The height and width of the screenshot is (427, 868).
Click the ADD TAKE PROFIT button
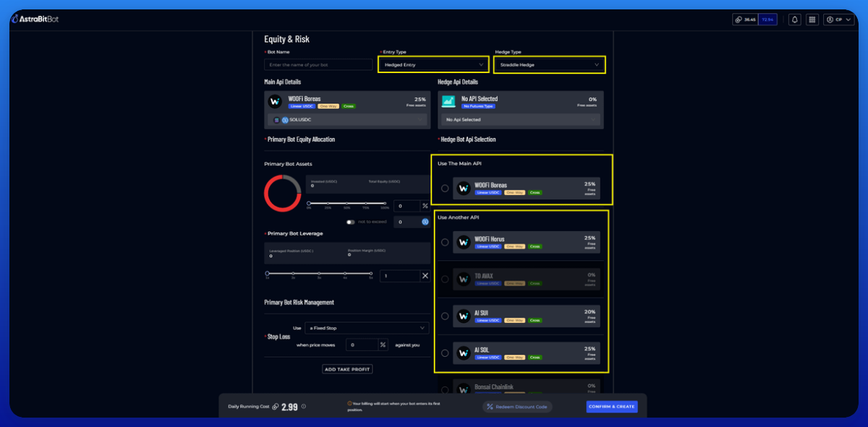(347, 369)
